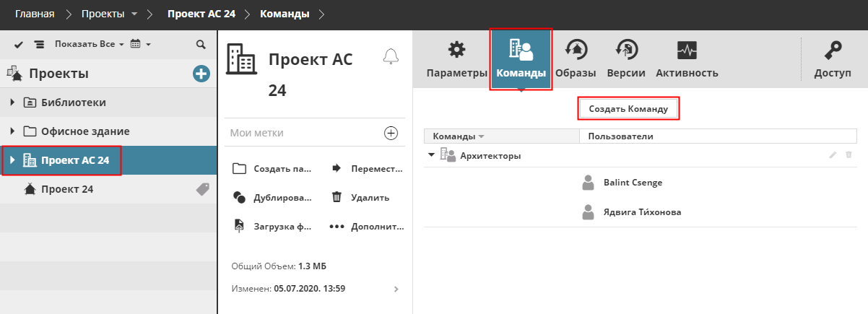
Task: Open the calendar filter dropdown
Action: tap(140, 44)
